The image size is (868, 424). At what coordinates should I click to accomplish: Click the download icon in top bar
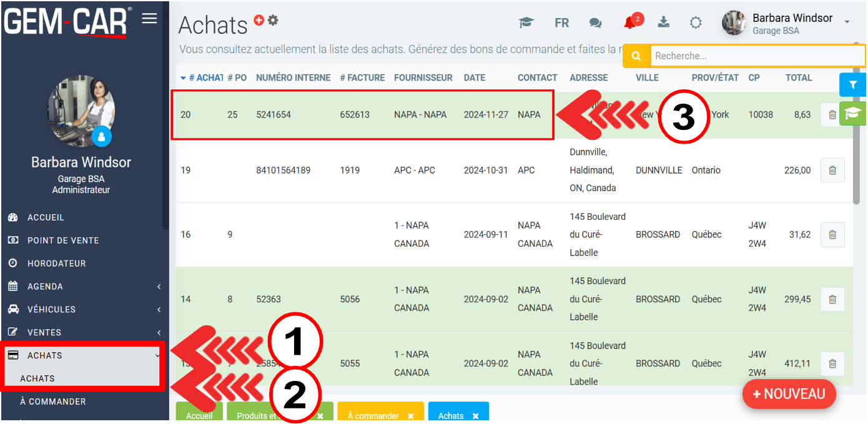[664, 22]
